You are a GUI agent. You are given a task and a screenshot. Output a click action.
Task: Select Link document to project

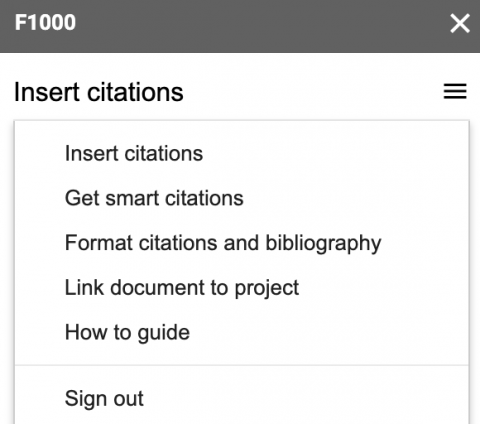pyautogui.click(x=242, y=288)
